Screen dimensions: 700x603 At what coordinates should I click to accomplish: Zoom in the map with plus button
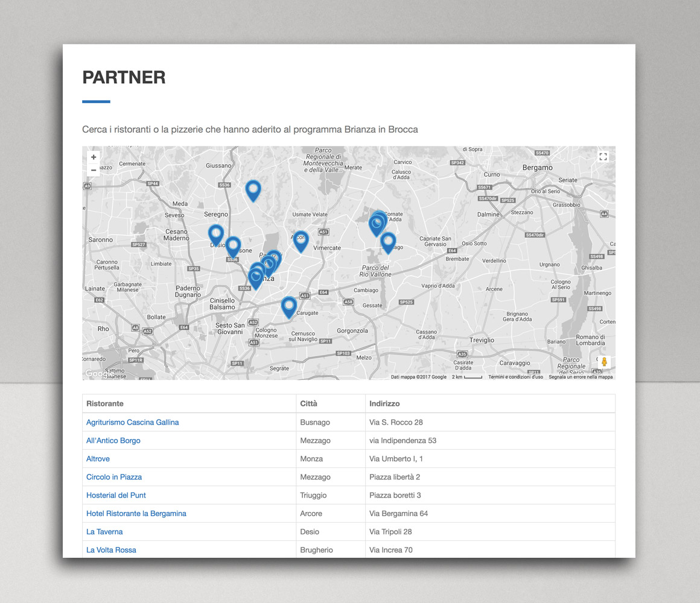point(94,157)
